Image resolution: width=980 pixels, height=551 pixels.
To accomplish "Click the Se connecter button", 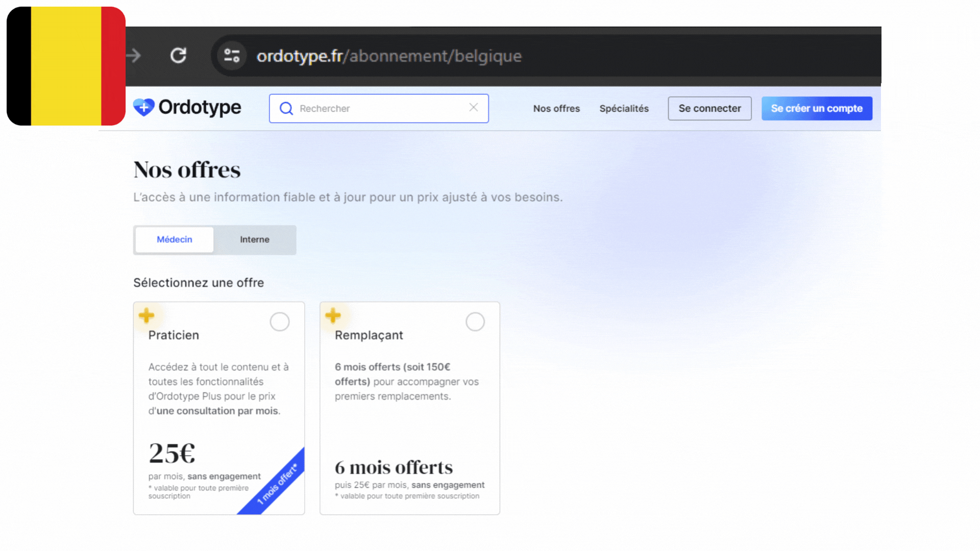I will click(709, 109).
